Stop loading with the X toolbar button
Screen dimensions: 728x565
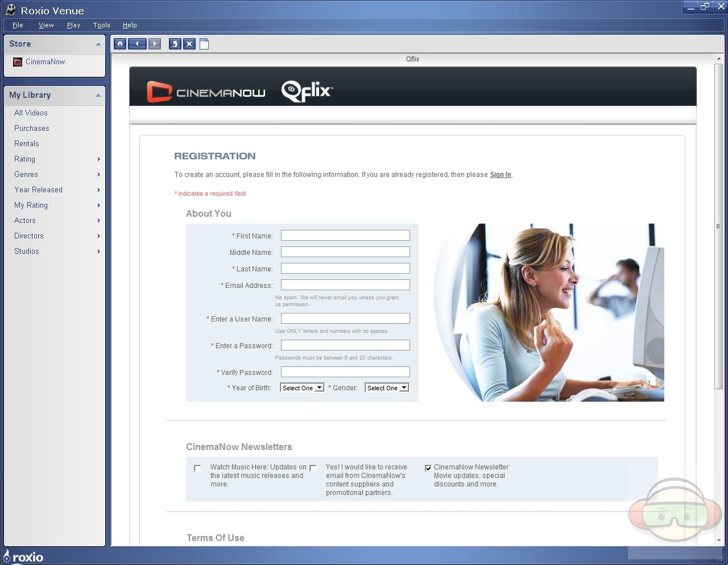point(189,44)
